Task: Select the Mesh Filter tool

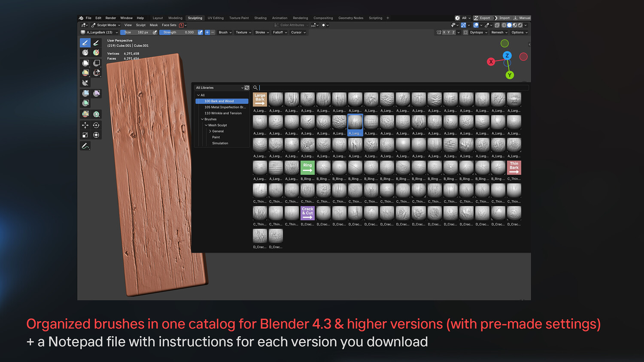Action: (x=85, y=93)
